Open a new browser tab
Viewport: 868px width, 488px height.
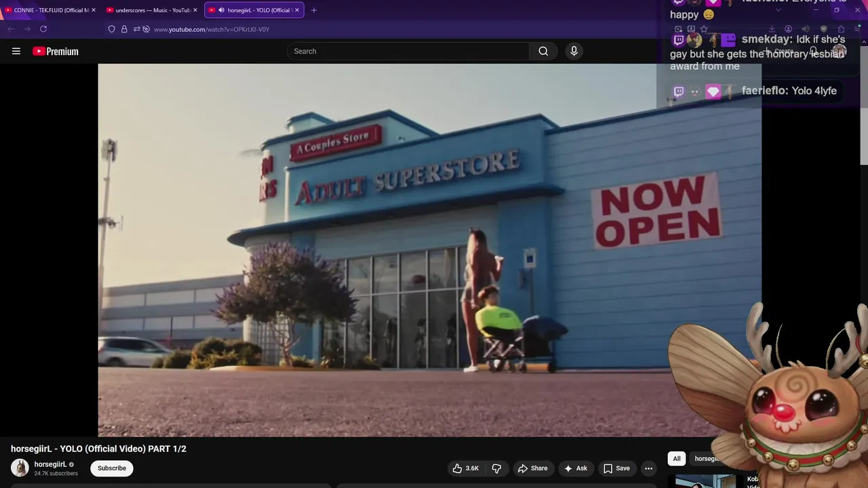[313, 10]
